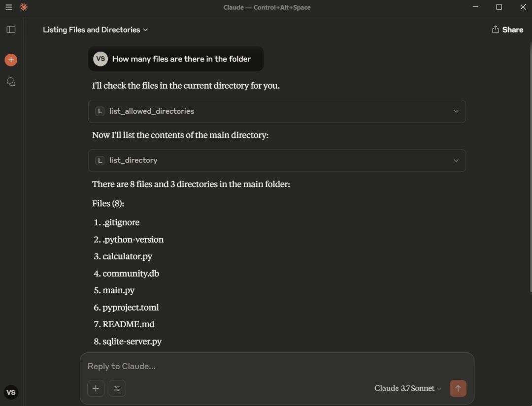532x406 pixels.
Task: Toggle the sidebar panel icon
Action: coord(11,30)
